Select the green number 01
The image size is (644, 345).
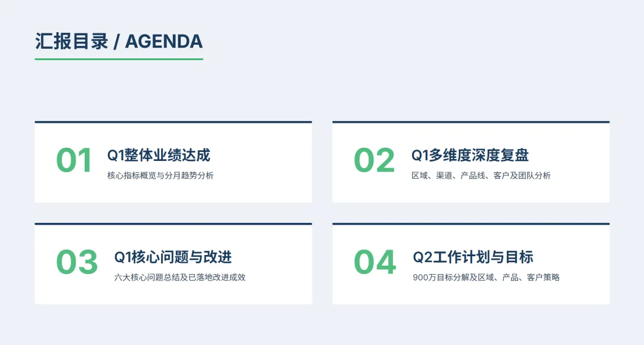(75, 160)
